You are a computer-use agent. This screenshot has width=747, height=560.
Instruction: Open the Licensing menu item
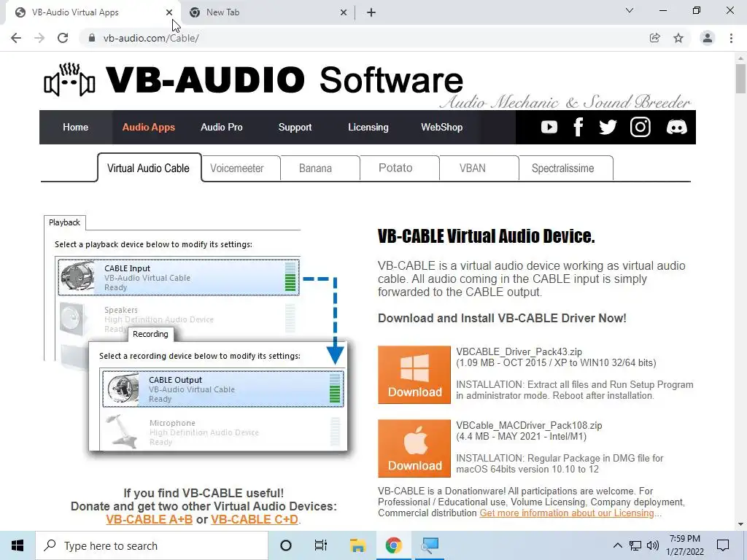[368, 127]
